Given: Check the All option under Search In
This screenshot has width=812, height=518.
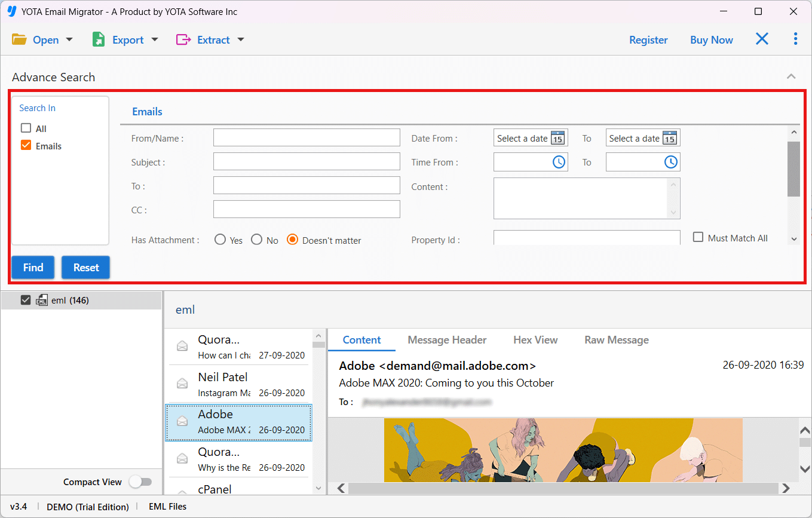Looking at the screenshot, I should (x=26, y=128).
